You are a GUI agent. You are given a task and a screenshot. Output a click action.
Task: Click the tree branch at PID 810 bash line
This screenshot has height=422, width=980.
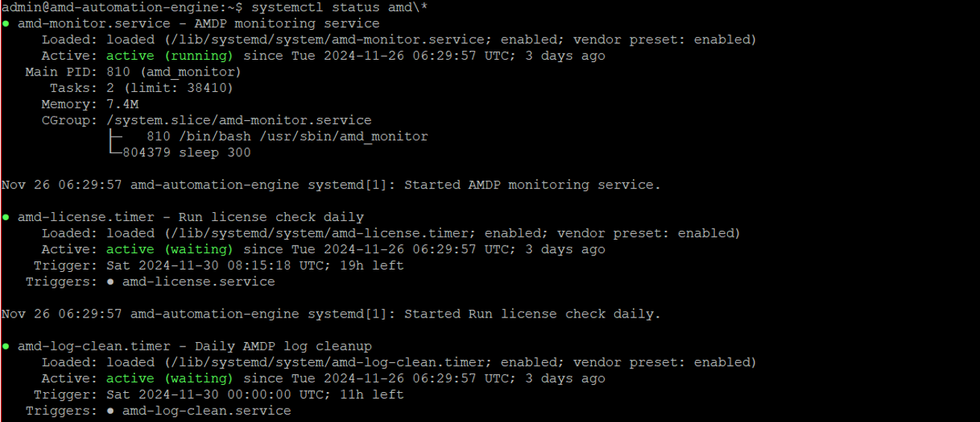[115, 137]
